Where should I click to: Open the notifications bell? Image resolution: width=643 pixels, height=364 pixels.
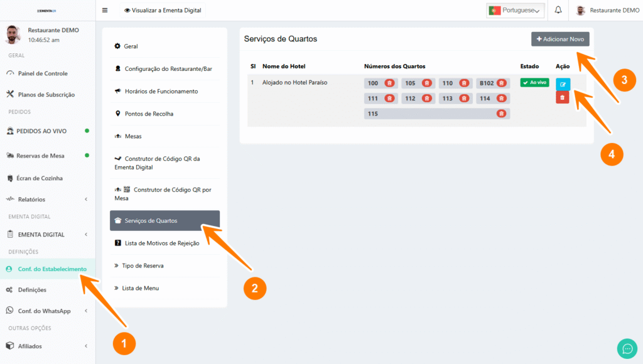(x=558, y=10)
